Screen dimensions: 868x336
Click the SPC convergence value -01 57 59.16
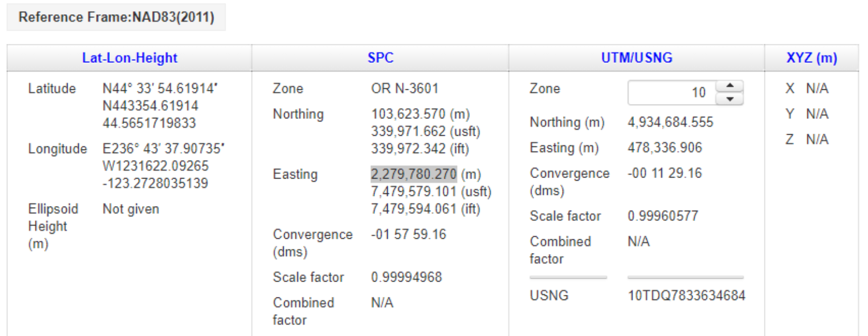(x=408, y=234)
